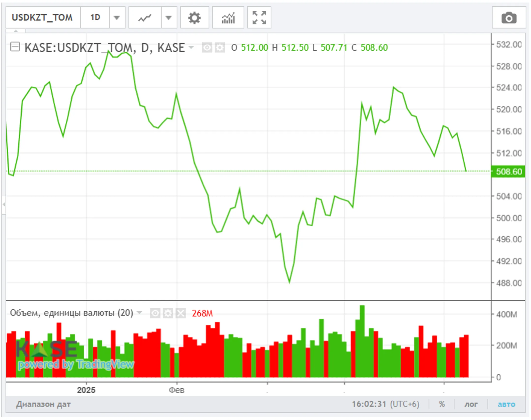Take a chart snapshot with camera icon
The width and height of the screenshot is (531, 420).
[x=509, y=18]
